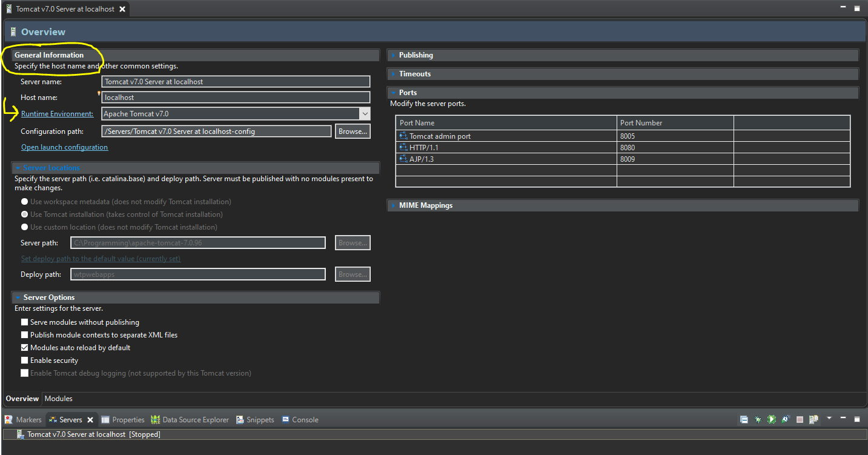Uncheck Modules auto reload by default

25,348
